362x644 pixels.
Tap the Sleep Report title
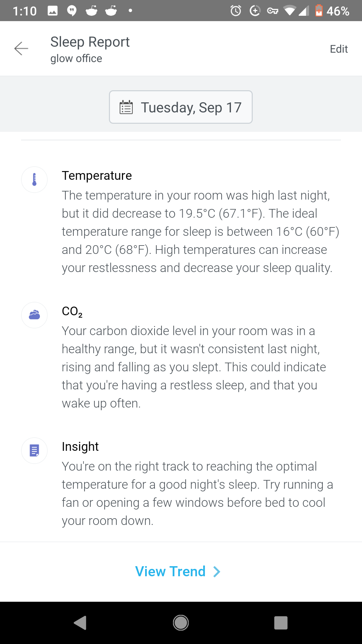(90, 42)
